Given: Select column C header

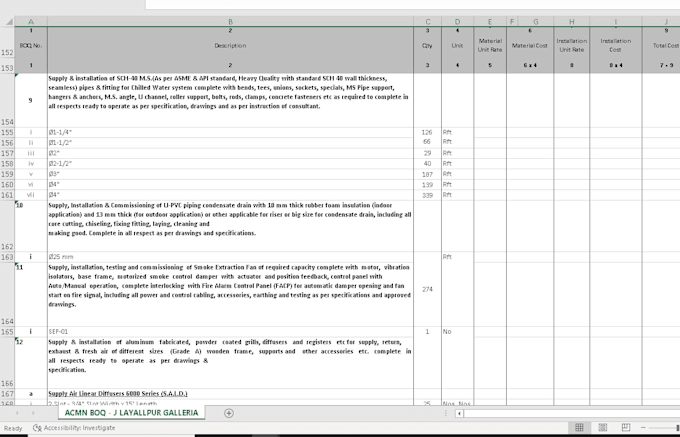Looking at the screenshot, I should (x=428, y=22).
